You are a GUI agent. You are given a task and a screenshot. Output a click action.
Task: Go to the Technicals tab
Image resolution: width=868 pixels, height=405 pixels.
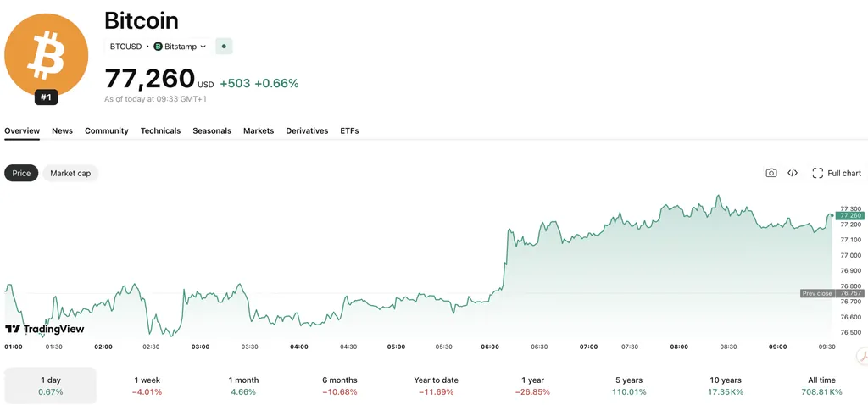pyautogui.click(x=160, y=131)
